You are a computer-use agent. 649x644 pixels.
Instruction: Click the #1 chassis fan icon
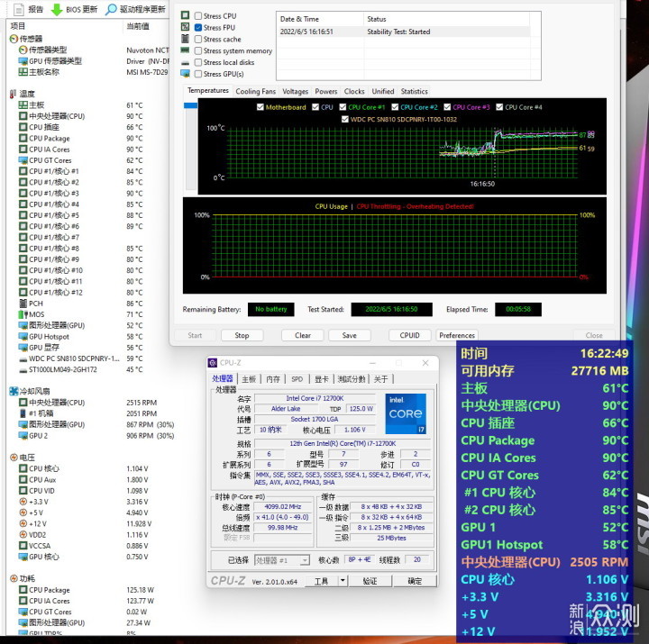coord(23,413)
